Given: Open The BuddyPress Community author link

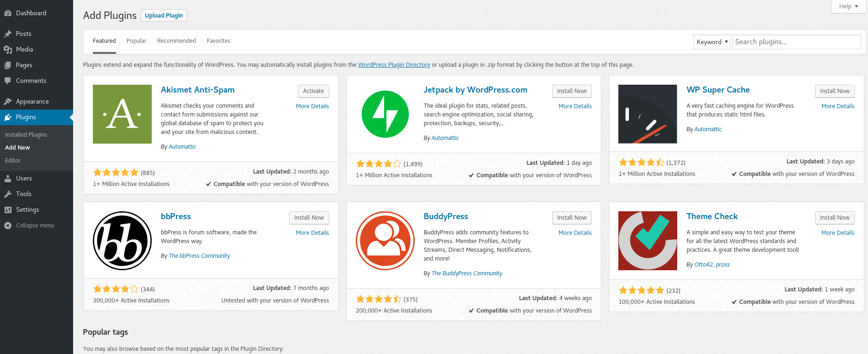Looking at the screenshot, I should (x=467, y=273).
